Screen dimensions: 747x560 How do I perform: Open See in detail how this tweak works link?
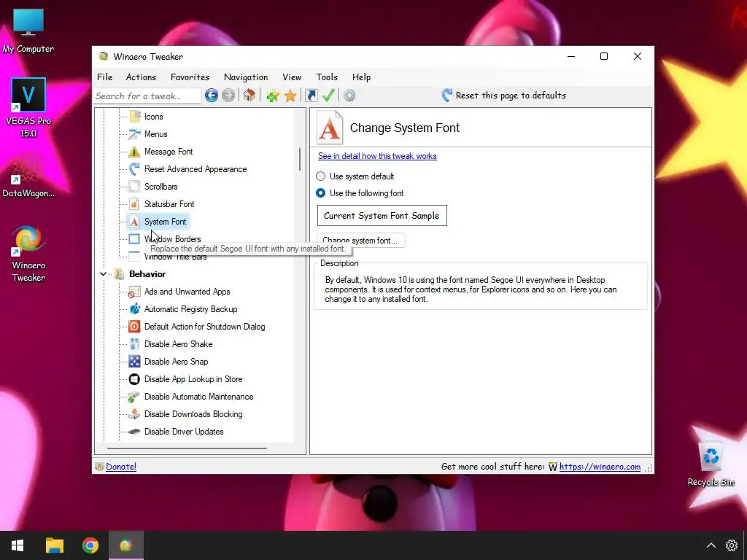pos(377,156)
